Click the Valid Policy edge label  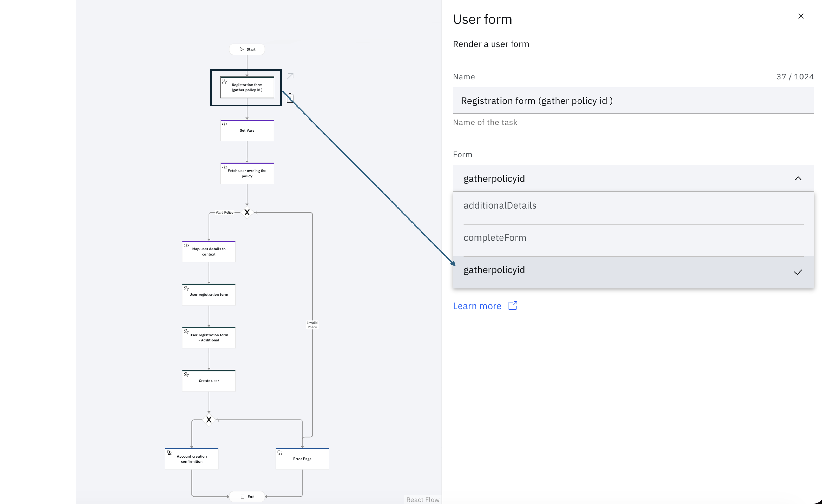(x=224, y=213)
